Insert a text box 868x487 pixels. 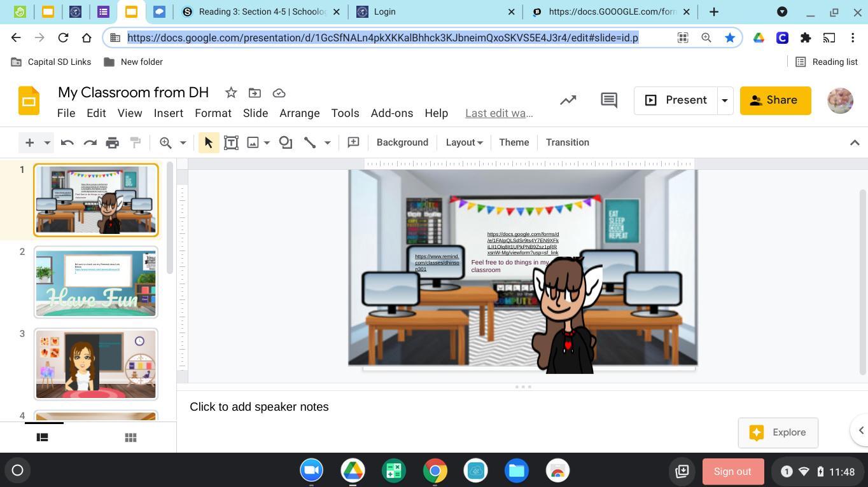pos(231,142)
